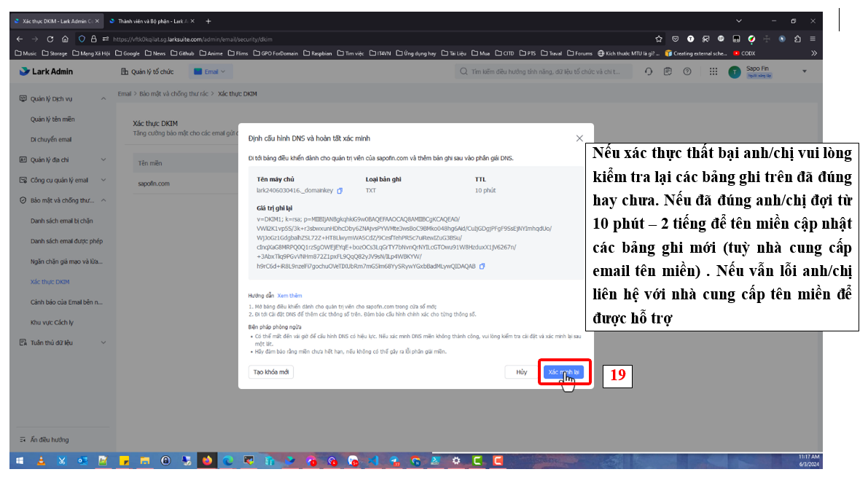This screenshot has width=868, height=480.
Task: Bookmark page with the star icon
Action: 659,39
